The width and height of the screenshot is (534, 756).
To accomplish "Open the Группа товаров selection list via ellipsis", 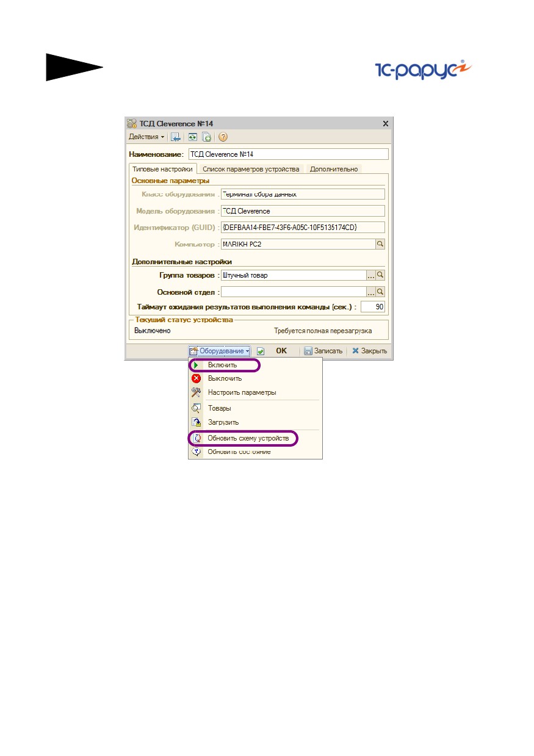I will (x=370, y=275).
